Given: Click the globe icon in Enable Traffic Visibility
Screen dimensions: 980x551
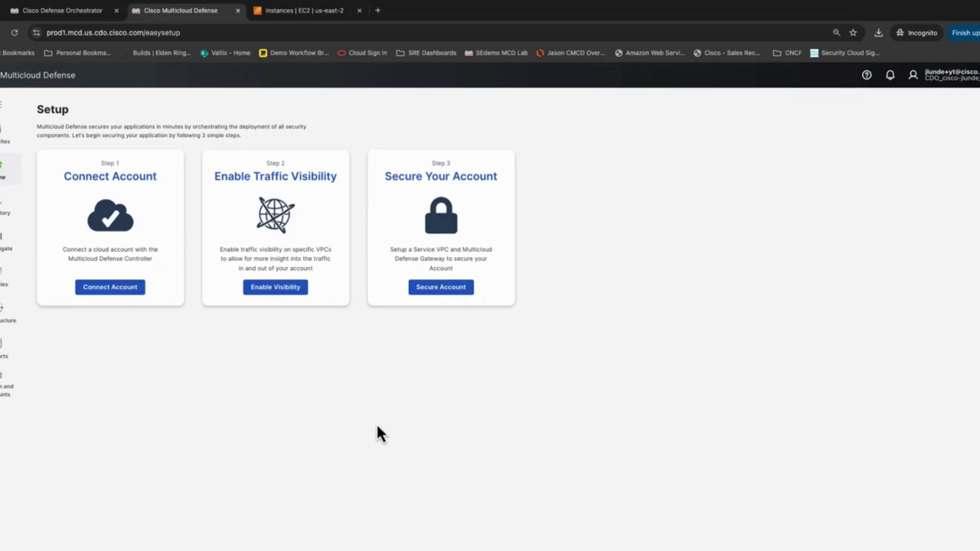Looking at the screenshot, I should [x=276, y=215].
